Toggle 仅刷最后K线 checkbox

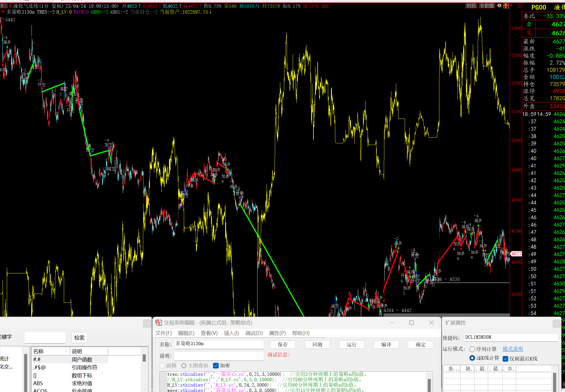(x=505, y=359)
